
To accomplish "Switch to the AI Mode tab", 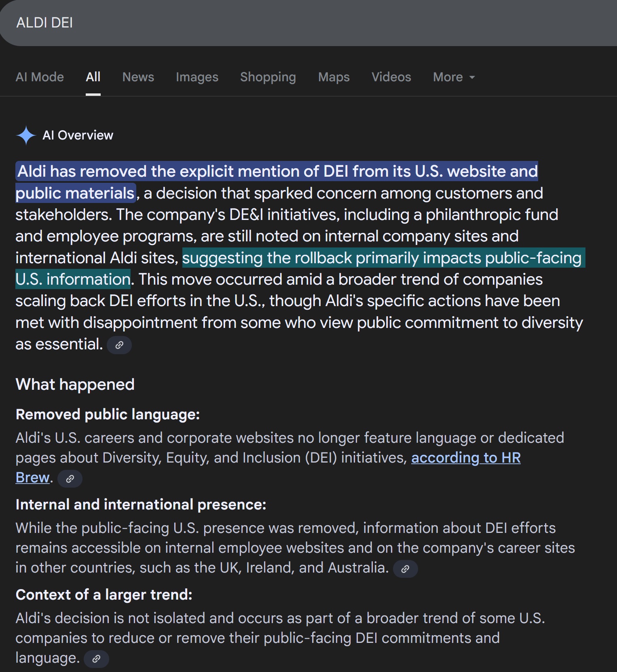I will click(40, 77).
